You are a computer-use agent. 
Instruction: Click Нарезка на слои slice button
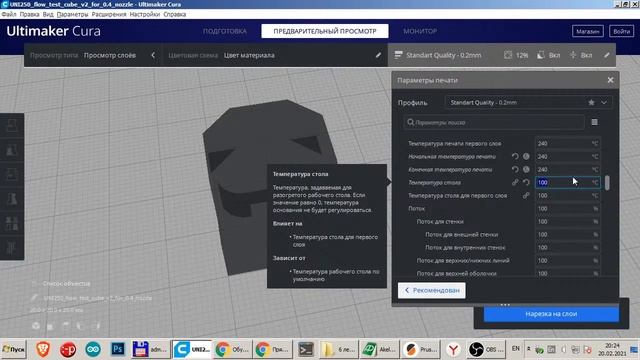551,314
